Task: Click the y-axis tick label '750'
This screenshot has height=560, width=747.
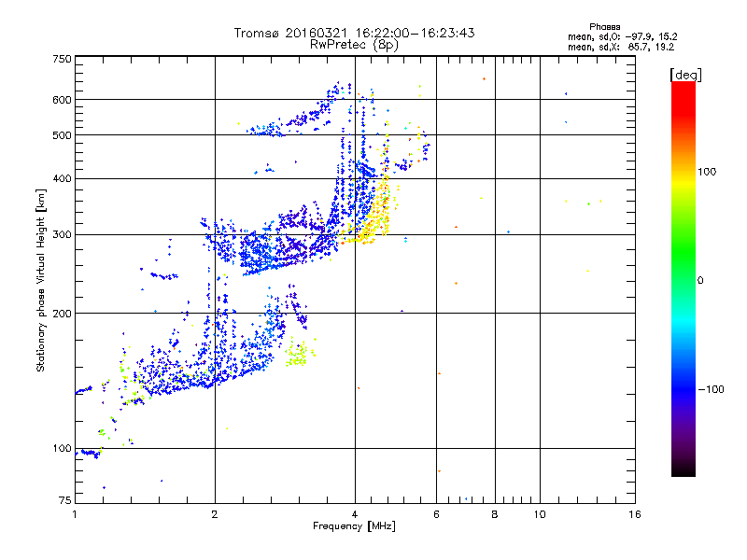Action: [x=62, y=59]
